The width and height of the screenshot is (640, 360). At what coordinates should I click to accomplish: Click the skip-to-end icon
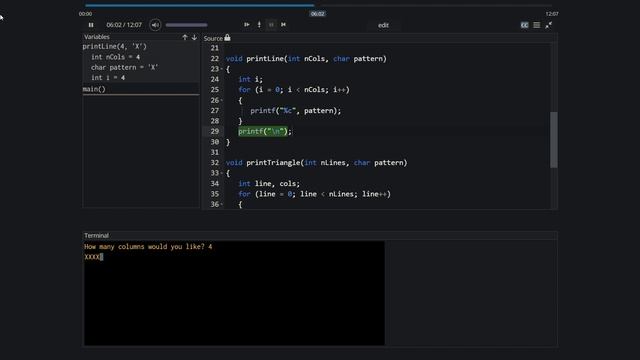[x=283, y=24]
